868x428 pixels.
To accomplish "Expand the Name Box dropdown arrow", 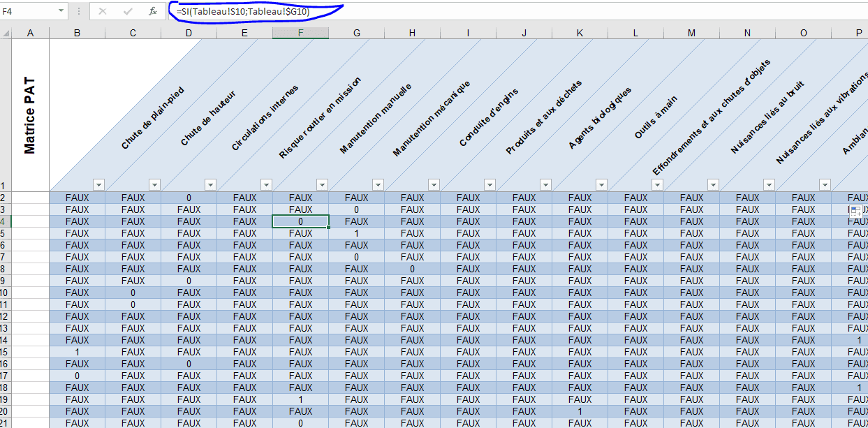I will 61,12.
